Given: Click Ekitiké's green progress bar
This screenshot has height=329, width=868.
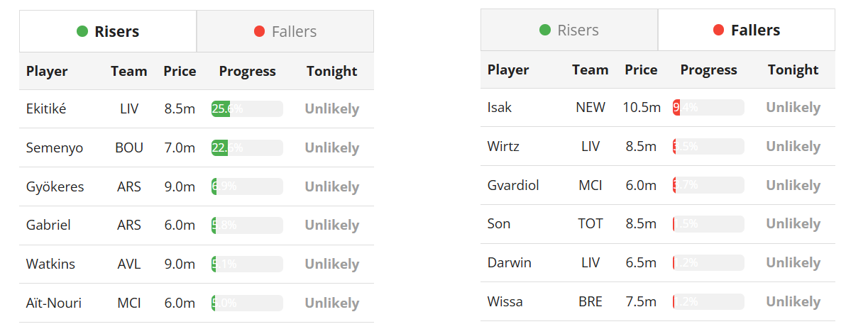Looking at the screenshot, I should point(247,108).
